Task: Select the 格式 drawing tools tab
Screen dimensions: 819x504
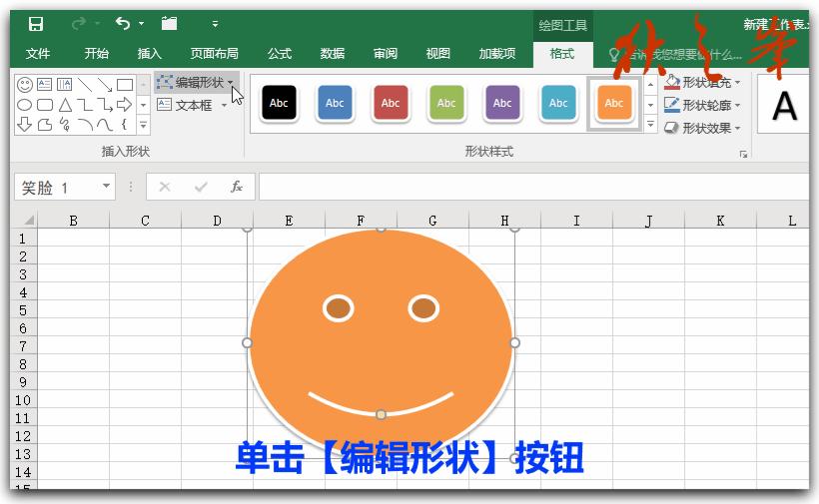Action: (562, 54)
